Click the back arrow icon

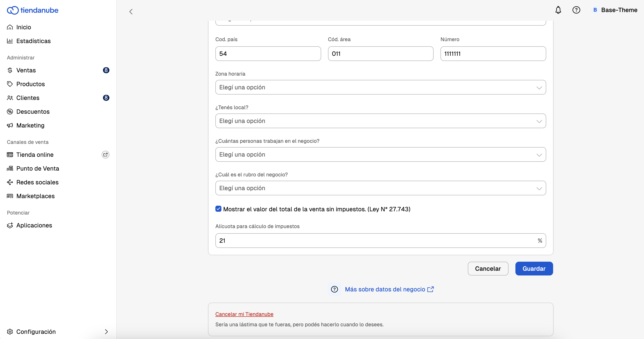131,11
